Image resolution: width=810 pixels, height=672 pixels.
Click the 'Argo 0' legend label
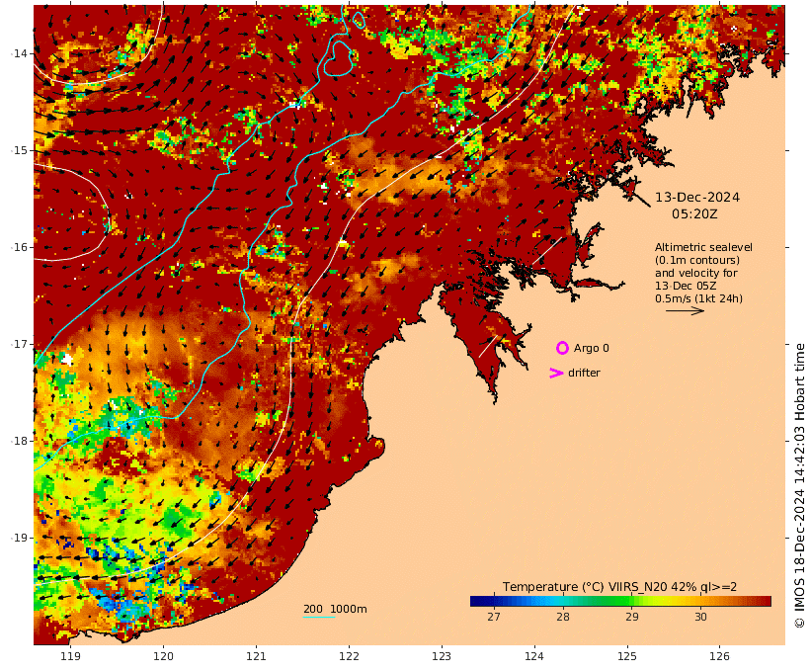click(591, 349)
